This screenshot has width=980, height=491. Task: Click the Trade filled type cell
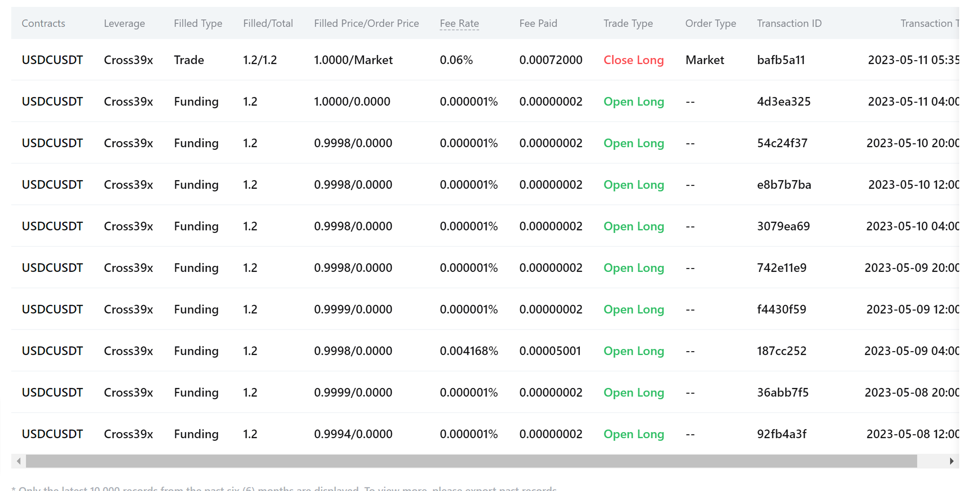[189, 60]
